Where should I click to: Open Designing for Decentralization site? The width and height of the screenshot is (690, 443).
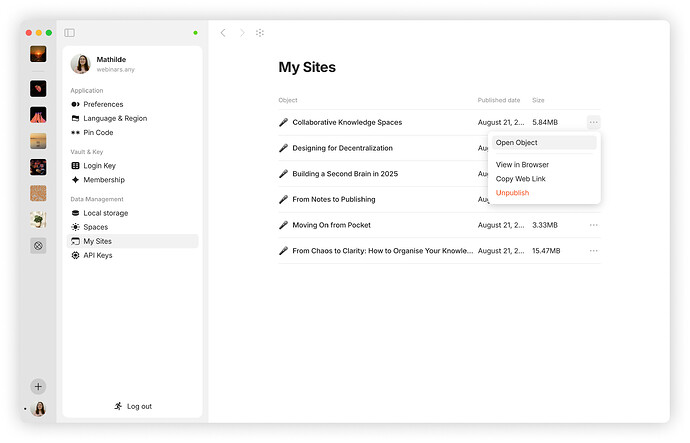(342, 148)
